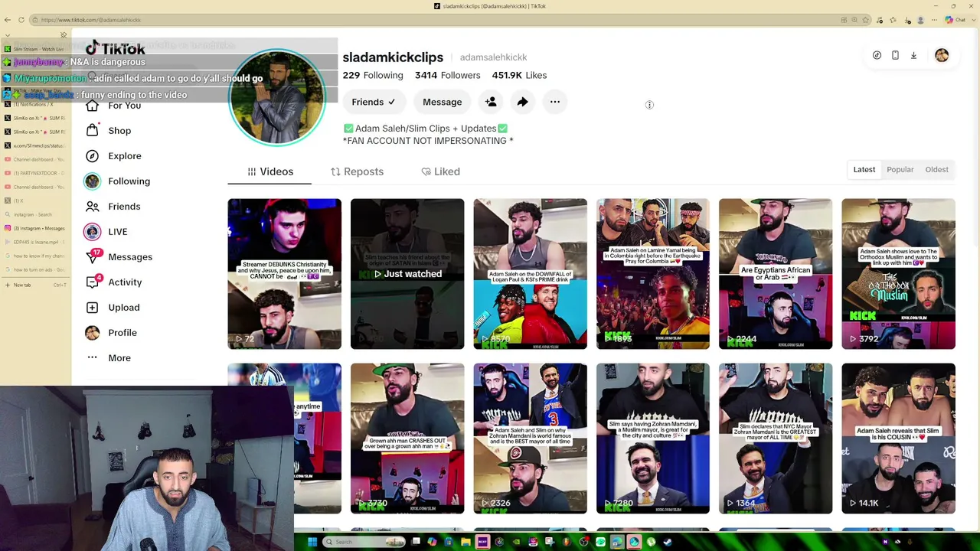Click the Activity label in sidebar
Image resolution: width=980 pixels, height=551 pixels.
coord(125,282)
